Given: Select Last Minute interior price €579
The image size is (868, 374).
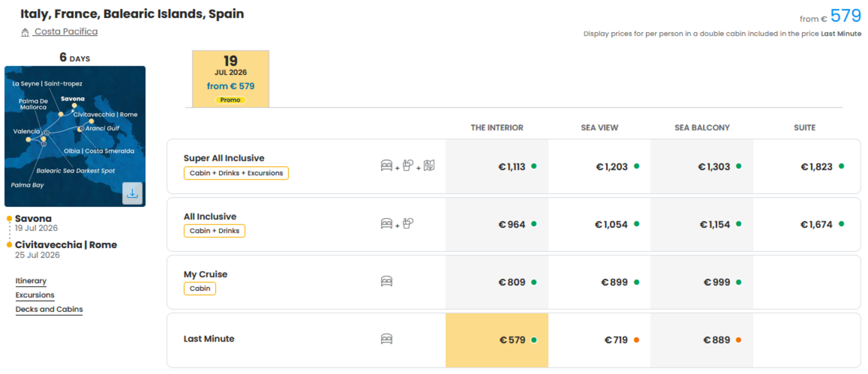Looking at the screenshot, I should [x=497, y=340].
